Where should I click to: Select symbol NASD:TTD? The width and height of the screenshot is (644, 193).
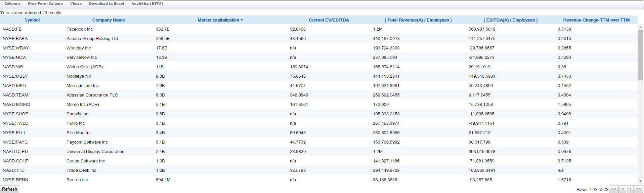click(13, 170)
